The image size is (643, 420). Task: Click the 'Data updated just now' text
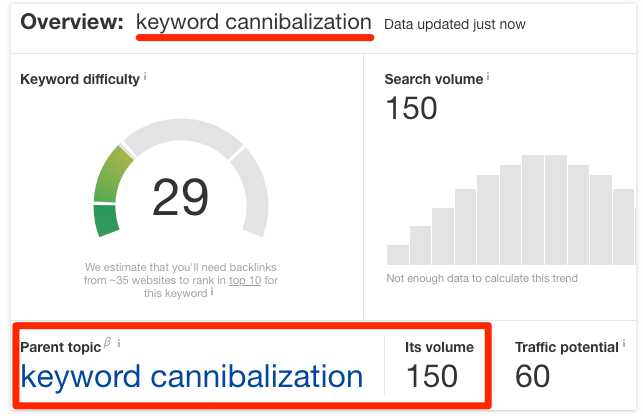tap(455, 24)
